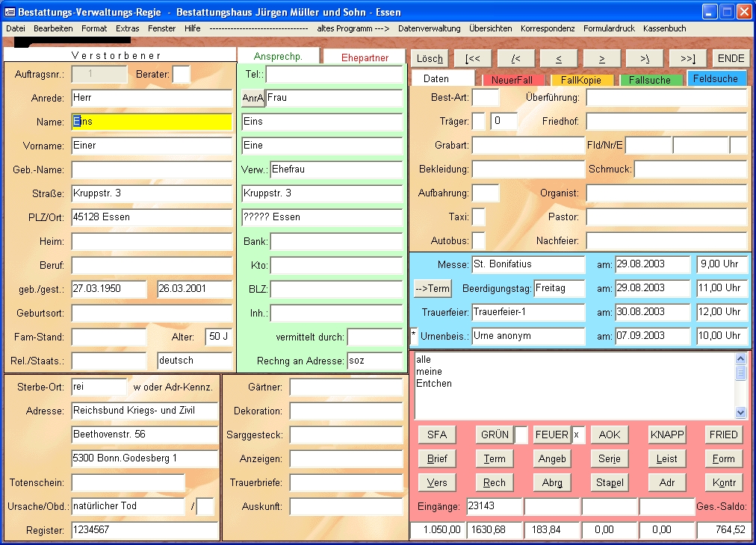Click the FRIED button
756x545 pixels.
pyautogui.click(x=724, y=435)
